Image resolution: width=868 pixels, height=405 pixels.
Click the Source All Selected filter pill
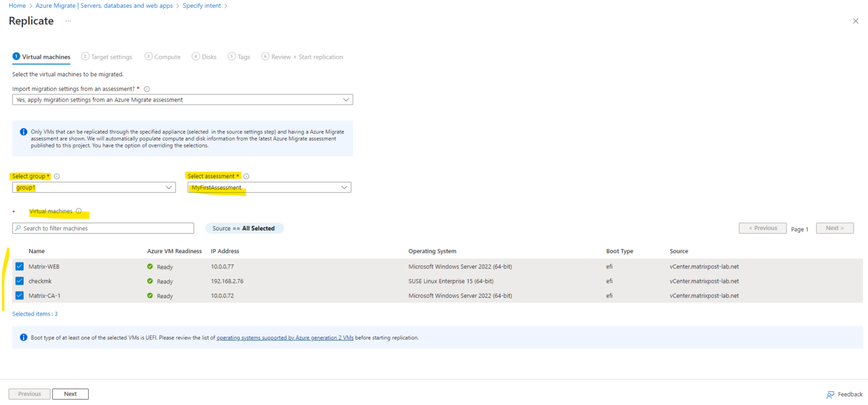click(244, 228)
